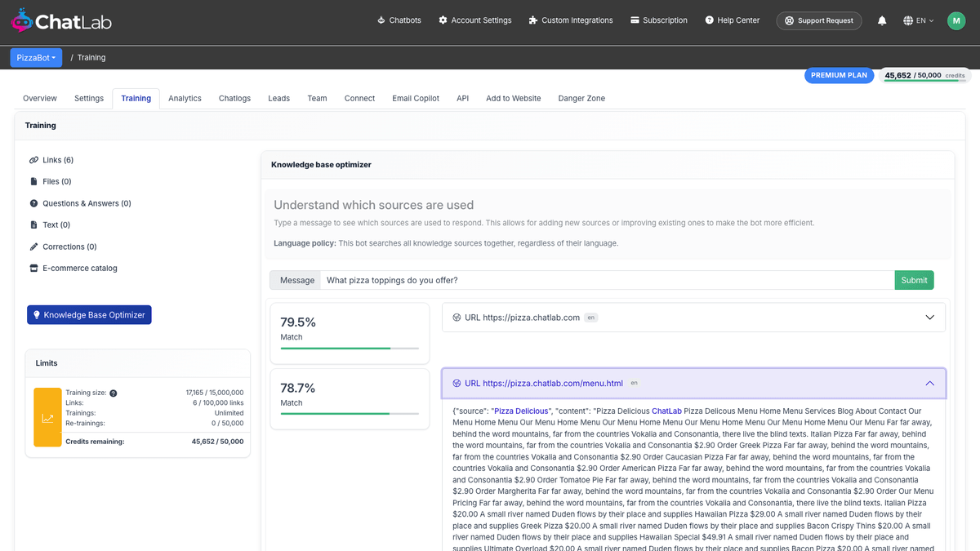Open the EN language dropdown
The height and width of the screenshot is (551, 980).
click(x=920, y=20)
